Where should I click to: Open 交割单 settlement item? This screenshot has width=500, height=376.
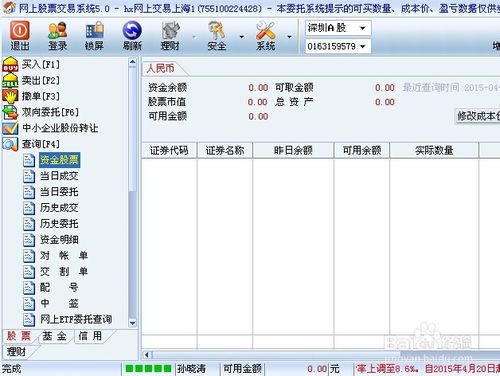64,271
